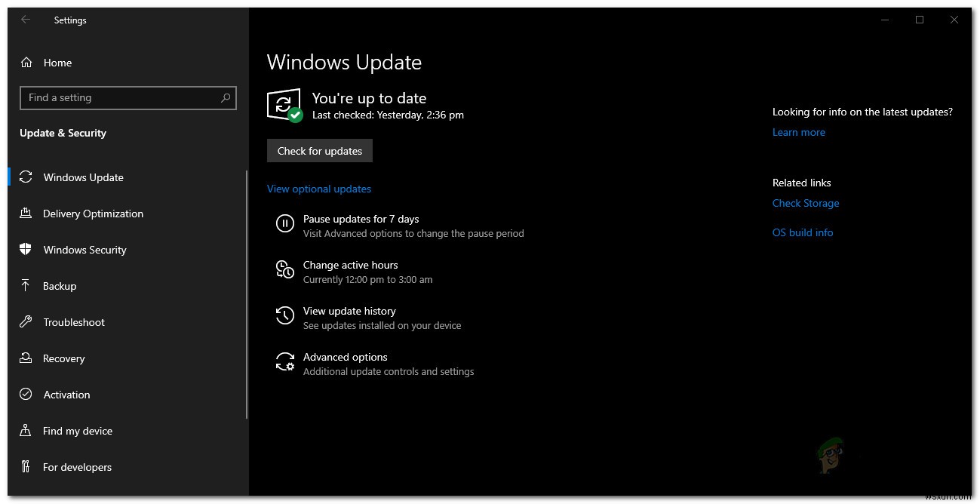Open the Check Storage link

tap(806, 203)
